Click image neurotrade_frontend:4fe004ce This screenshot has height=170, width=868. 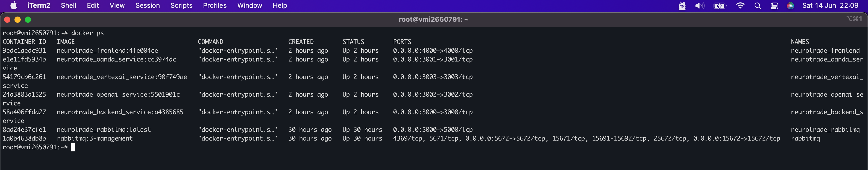pyautogui.click(x=107, y=51)
